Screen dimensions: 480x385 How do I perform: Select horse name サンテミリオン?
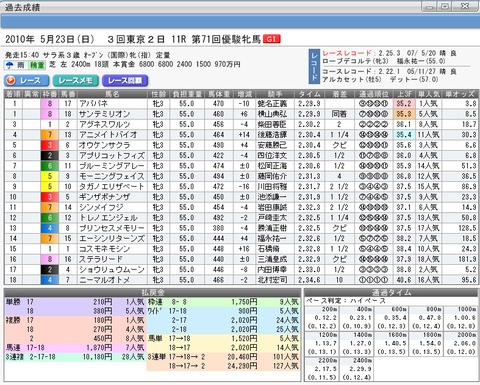point(104,114)
